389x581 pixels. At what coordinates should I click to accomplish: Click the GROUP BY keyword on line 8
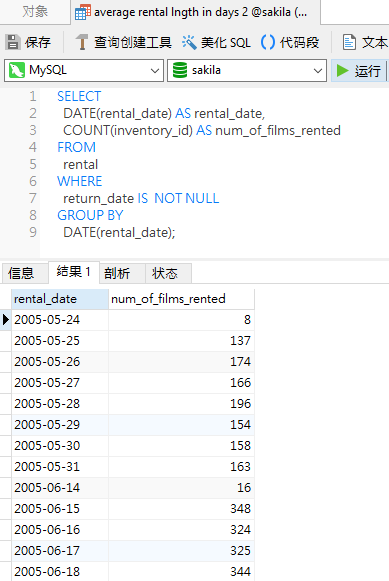coord(90,215)
